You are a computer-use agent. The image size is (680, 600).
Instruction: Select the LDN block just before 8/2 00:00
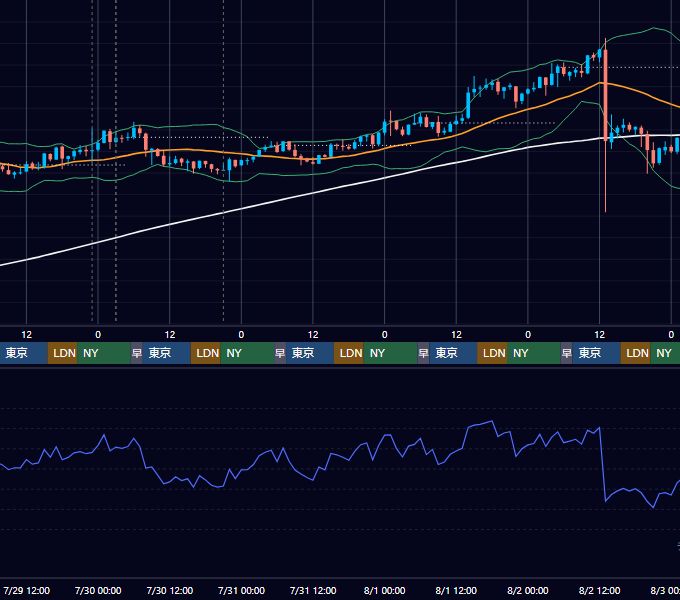click(492, 353)
